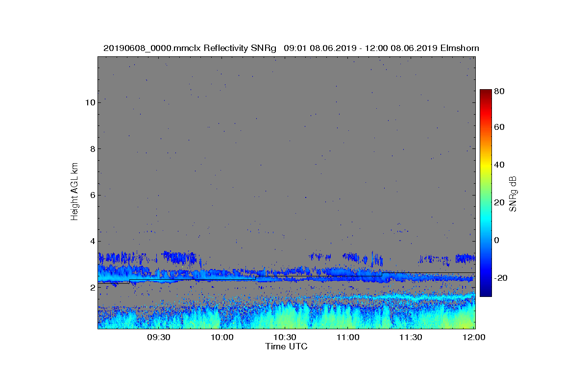
Task: Click the colorbar value 80
Action: tap(500, 91)
